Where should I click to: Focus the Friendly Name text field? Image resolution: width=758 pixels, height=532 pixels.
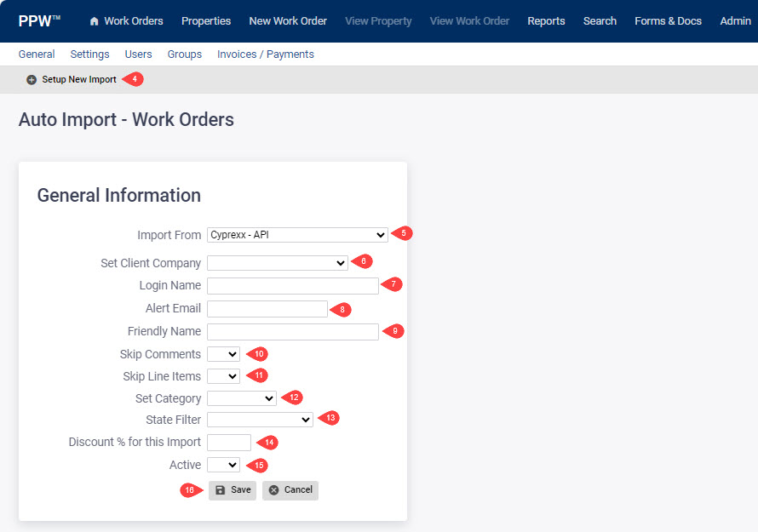[x=292, y=331]
